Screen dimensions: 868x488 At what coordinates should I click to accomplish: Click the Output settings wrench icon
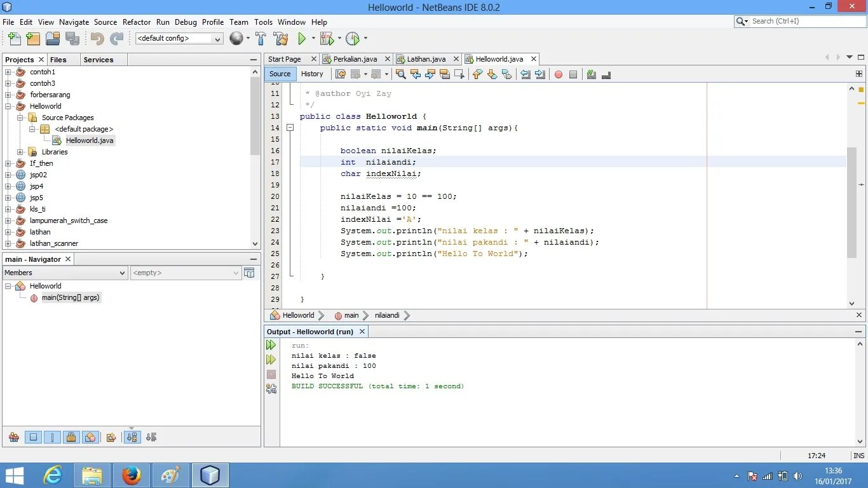click(271, 388)
